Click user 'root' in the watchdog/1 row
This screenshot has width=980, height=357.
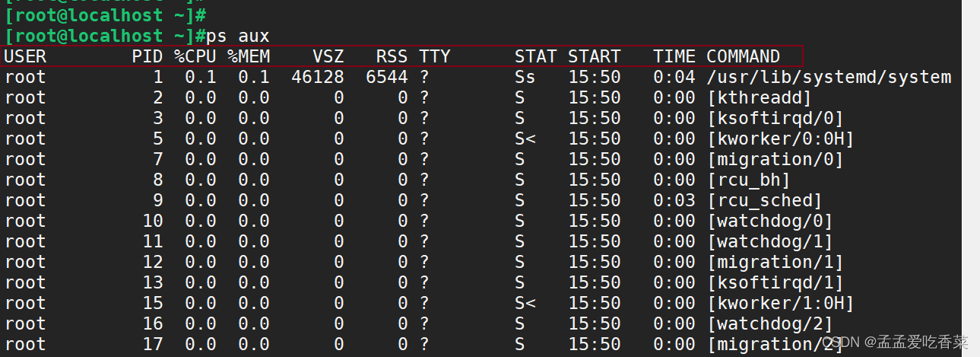25,241
